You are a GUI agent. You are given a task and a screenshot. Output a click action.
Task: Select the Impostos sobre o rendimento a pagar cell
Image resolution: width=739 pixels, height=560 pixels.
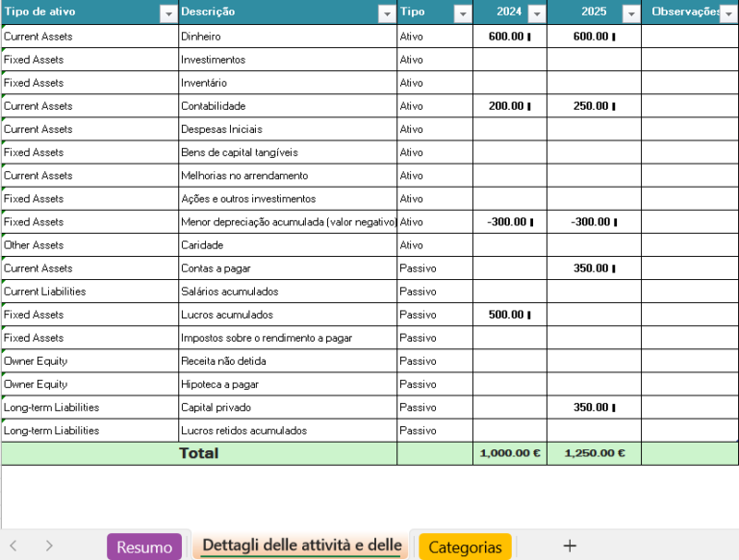tap(288, 338)
